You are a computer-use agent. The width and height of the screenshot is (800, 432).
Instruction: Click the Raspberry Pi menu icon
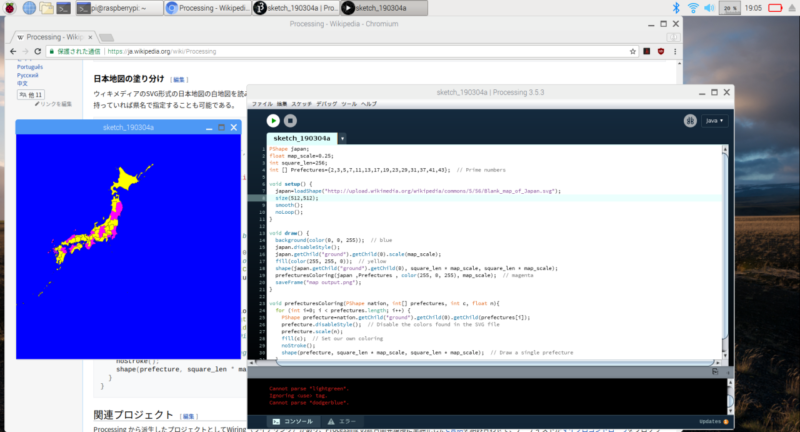(x=10, y=8)
